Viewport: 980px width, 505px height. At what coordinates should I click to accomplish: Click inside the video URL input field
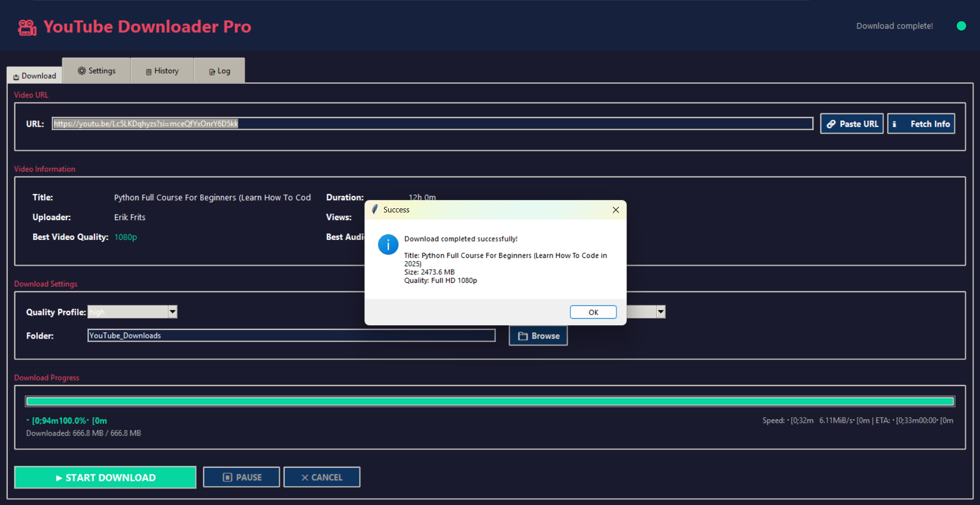pyautogui.click(x=432, y=124)
